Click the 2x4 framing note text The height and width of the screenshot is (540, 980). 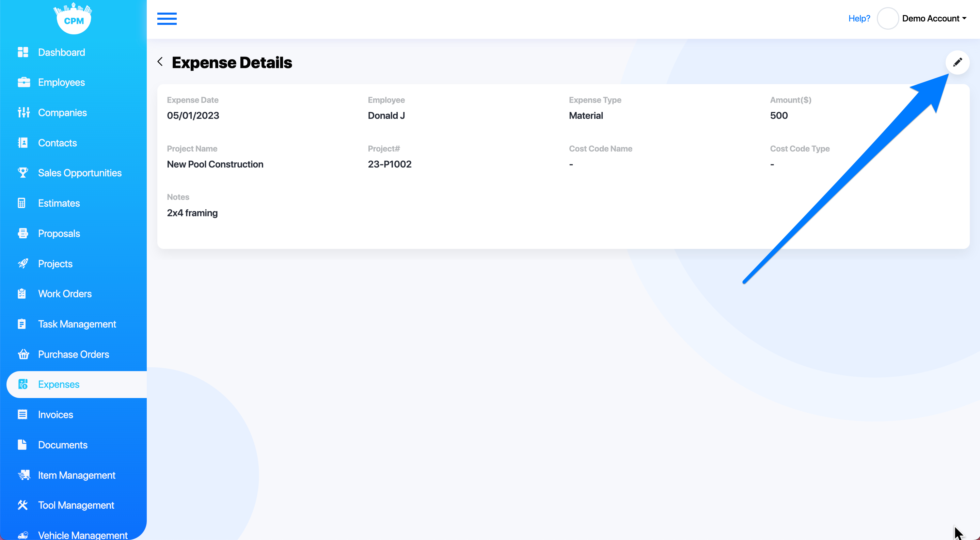(192, 213)
